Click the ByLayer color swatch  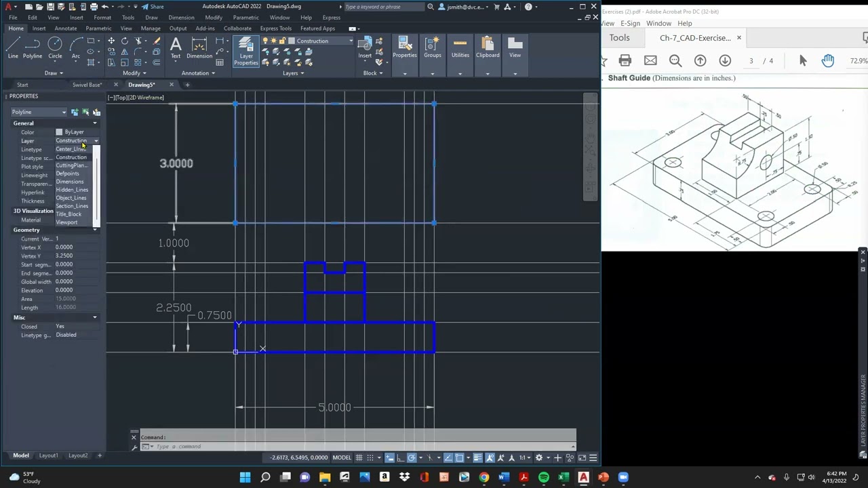[59, 132]
